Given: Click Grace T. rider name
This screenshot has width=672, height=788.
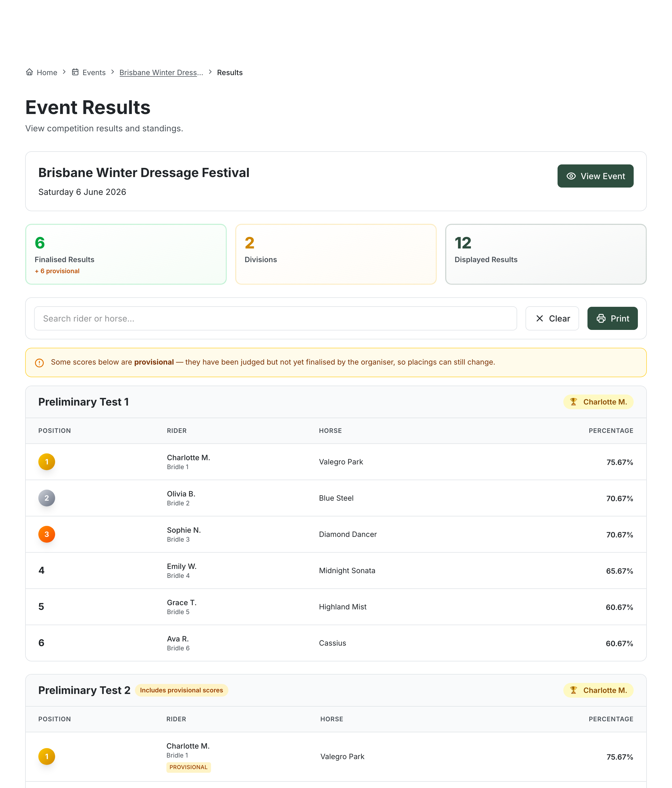Looking at the screenshot, I should (x=182, y=602).
